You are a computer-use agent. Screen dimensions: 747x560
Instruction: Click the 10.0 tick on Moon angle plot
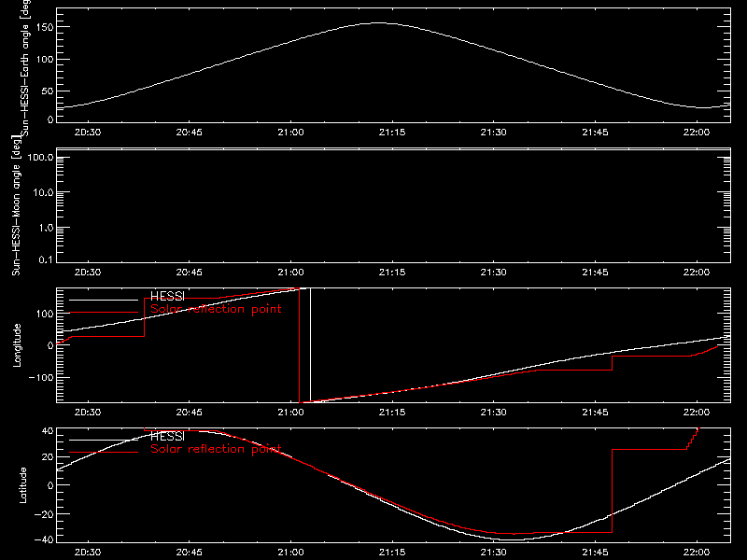(43, 192)
